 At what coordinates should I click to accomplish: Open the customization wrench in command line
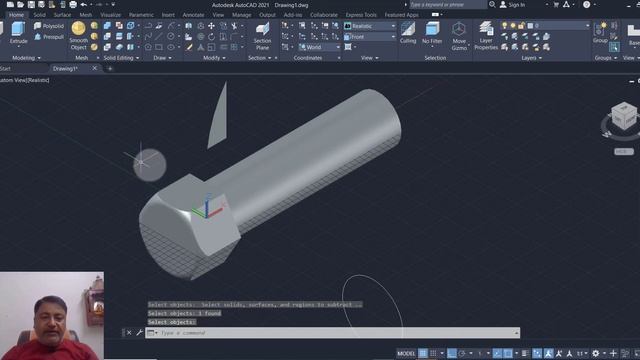139,333
